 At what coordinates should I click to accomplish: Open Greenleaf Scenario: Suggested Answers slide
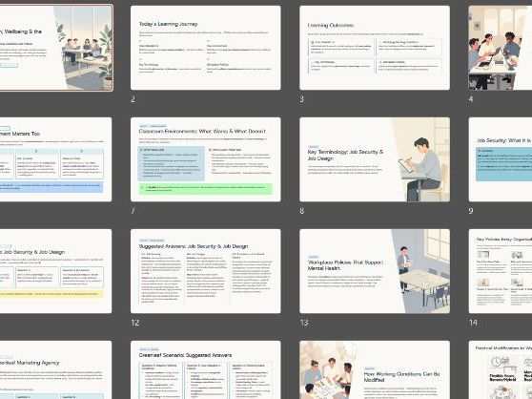pos(206,369)
